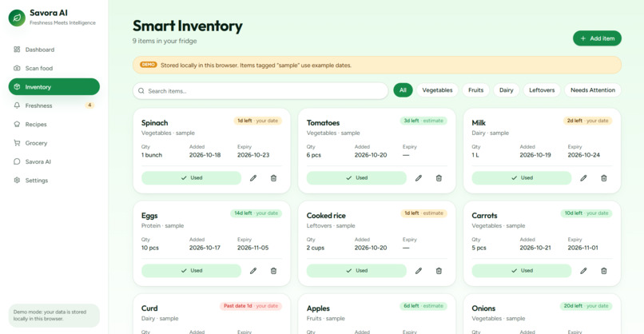Open the Freshness section
This screenshot has width=644, height=334.
54,105
